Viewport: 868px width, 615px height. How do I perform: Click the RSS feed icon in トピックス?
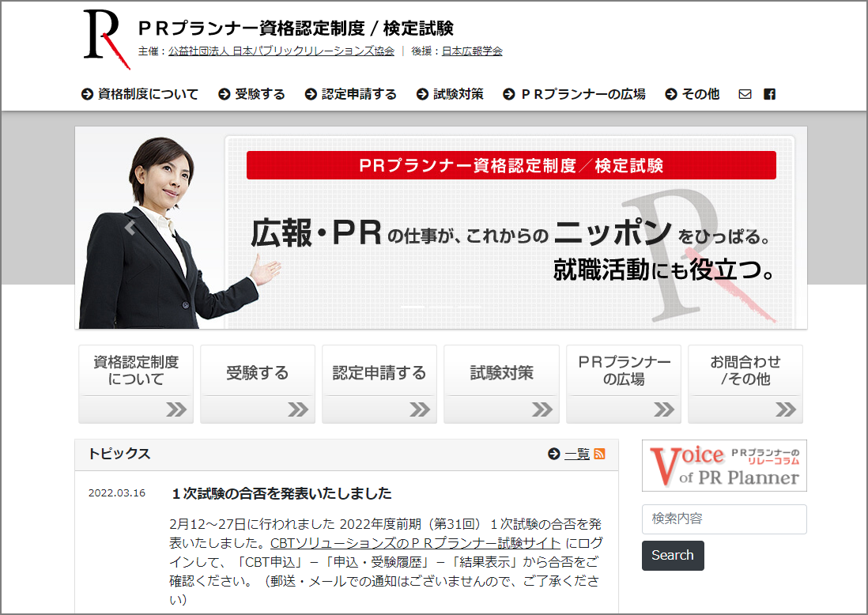[599, 454]
